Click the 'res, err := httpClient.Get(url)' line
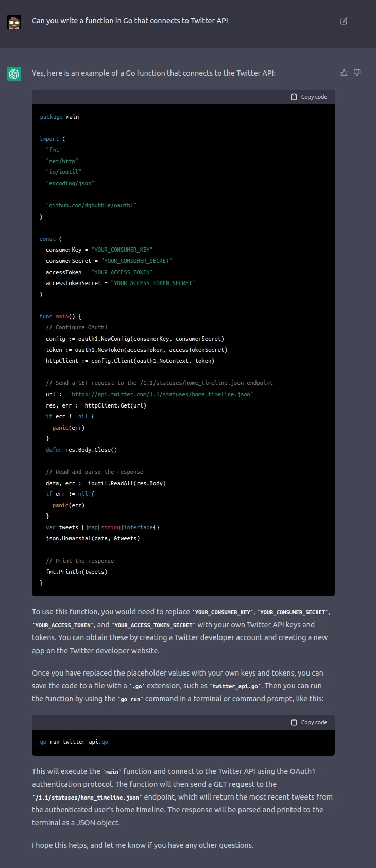The image size is (376, 868). point(96,405)
